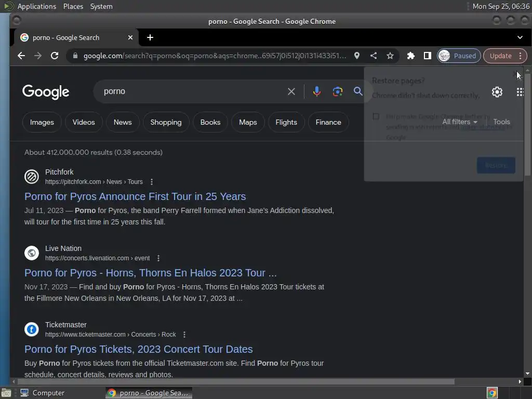Click the show desktop icon in taskbar
This screenshot has height=399, width=532.
point(6,393)
